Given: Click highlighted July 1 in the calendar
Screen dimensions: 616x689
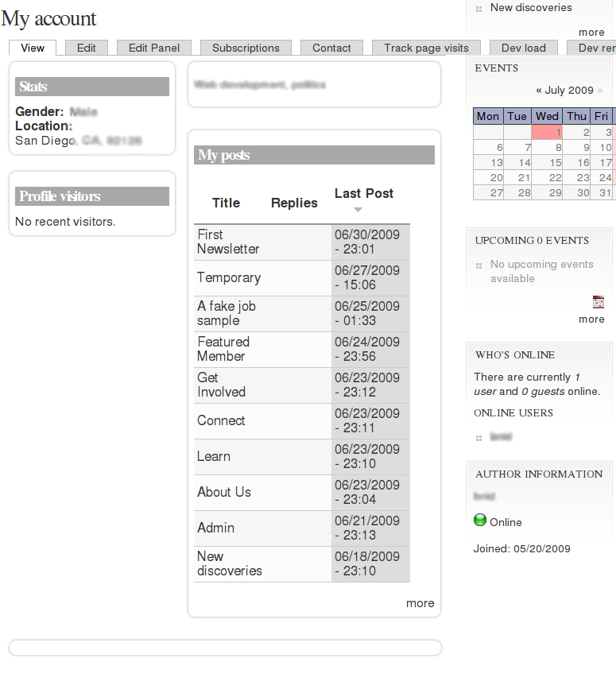Looking at the screenshot, I should pyautogui.click(x=547, y=132).
